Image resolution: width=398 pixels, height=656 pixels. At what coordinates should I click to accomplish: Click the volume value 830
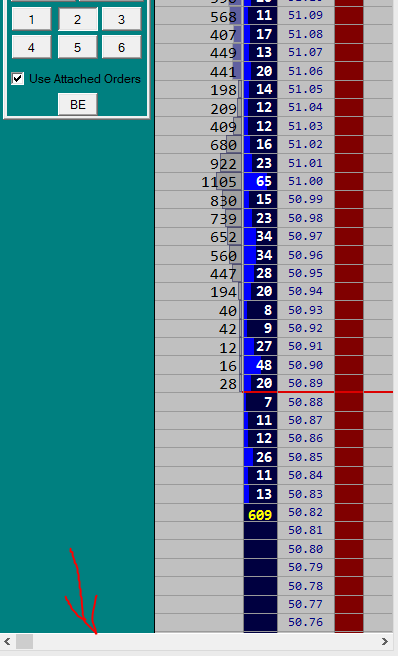223,200
